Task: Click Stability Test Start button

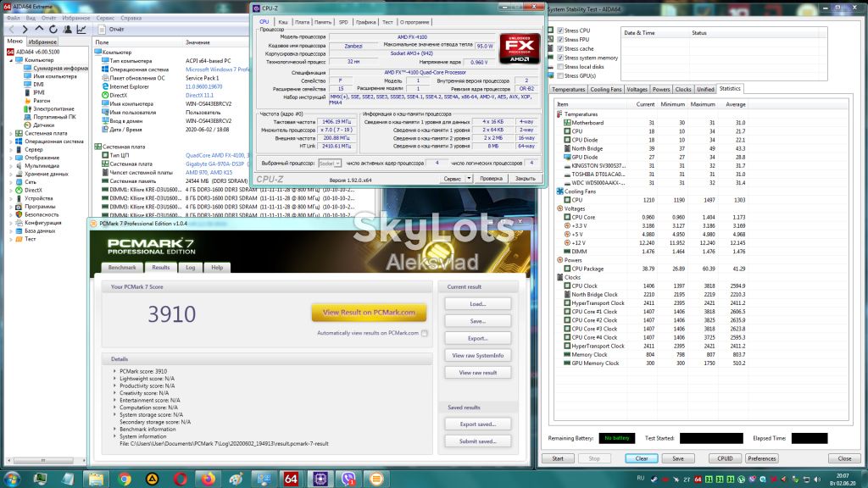Action: (558, 458)
